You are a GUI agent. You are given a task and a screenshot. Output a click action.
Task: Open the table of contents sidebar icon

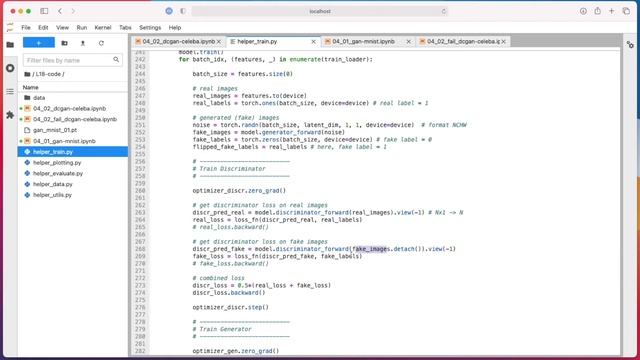10,91
